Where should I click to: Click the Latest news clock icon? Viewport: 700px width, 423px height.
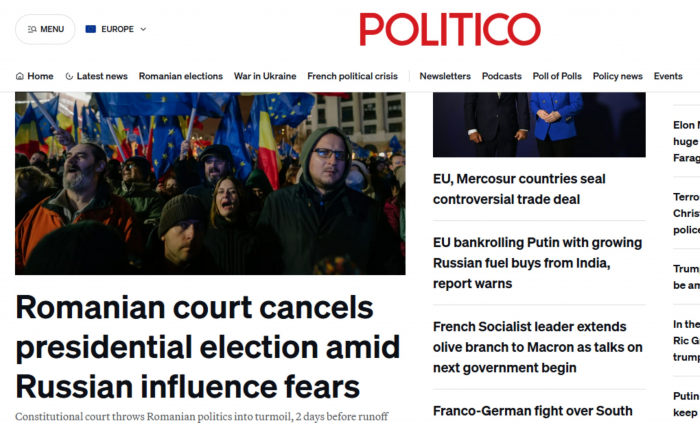(x=70, y=76)
